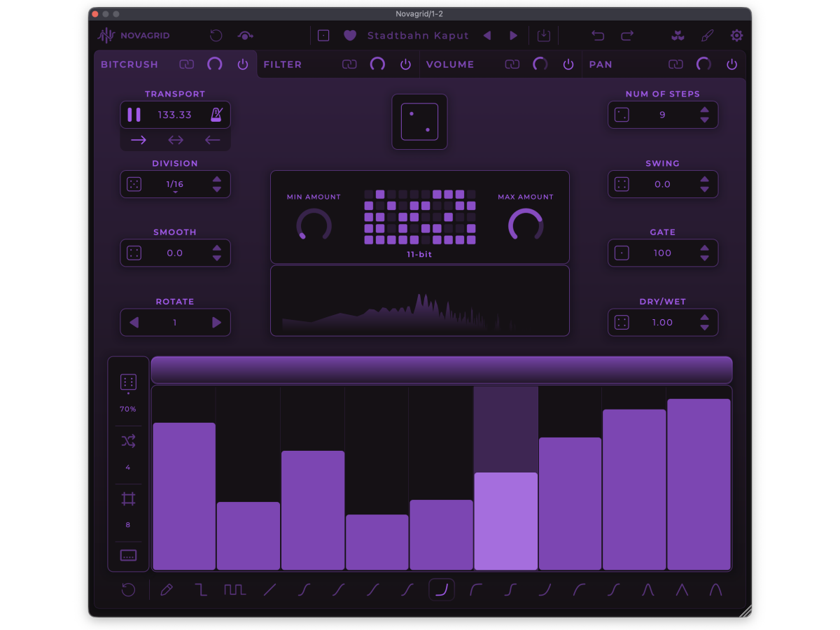The width and height of the screenshot is (840, 630).
Task: Switch to the Pan tab
Action: [x=601, y=64]
